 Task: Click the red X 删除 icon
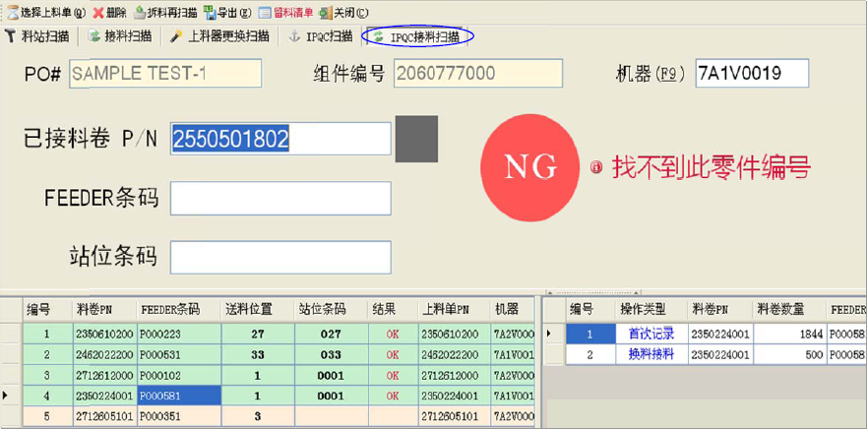[98, 12]
